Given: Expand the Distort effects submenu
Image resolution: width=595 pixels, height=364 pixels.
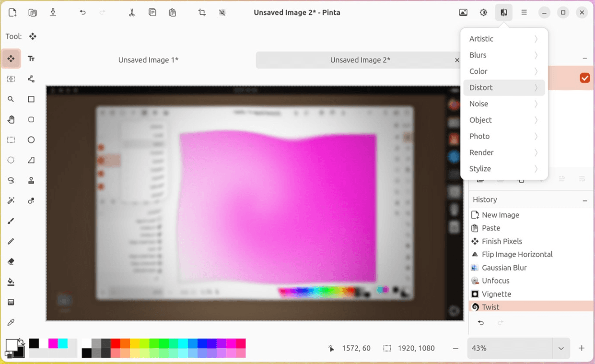Looking at the screenshot, I should point(504,87).
